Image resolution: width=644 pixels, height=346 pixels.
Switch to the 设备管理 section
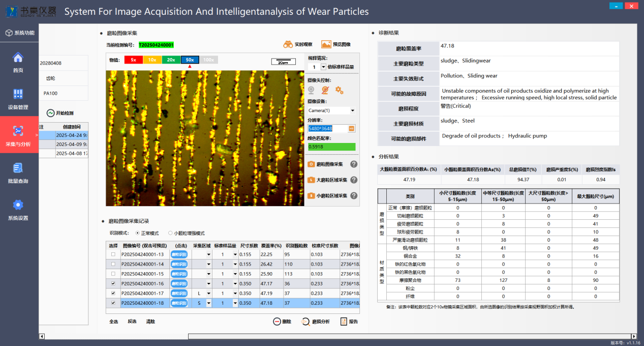(19, 100)
